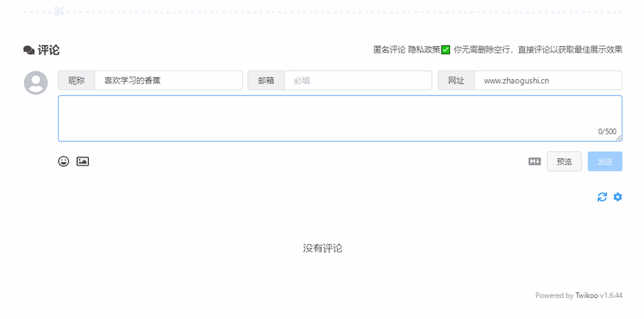
Task: Click the Markdown support icon
Action: [534, 161]
